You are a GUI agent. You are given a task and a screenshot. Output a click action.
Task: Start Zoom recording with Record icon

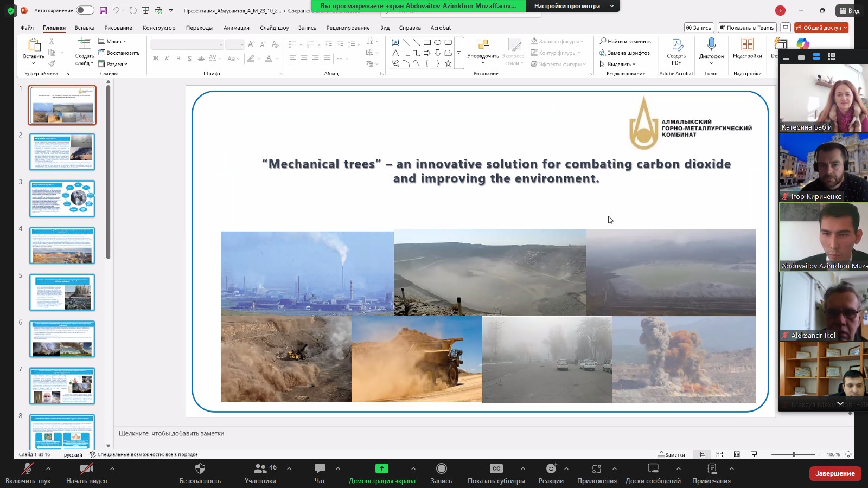tap(441, 469)
